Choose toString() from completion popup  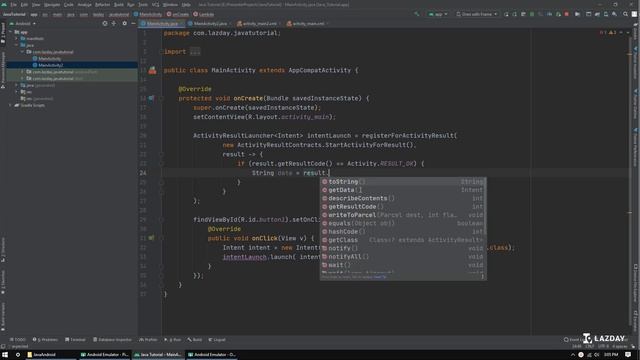[x=403, y=182]
